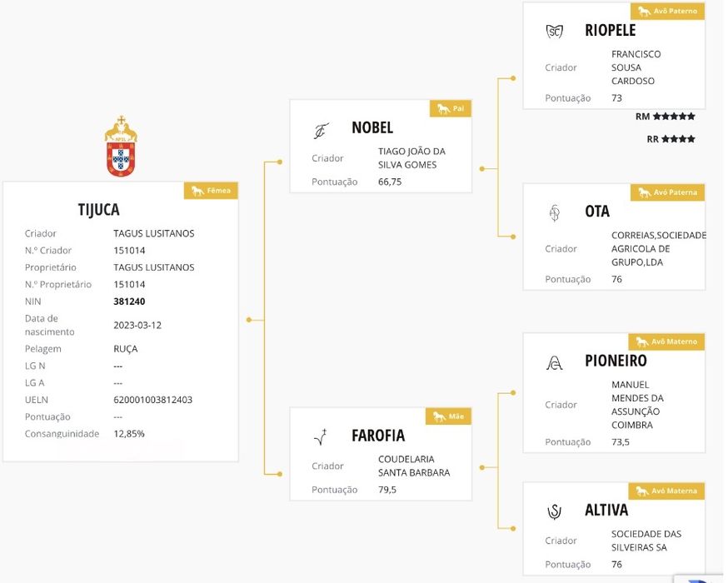Click FAROFIA's breeder brand icon
The width and height of the screenshot is (728, 583).
321,436
